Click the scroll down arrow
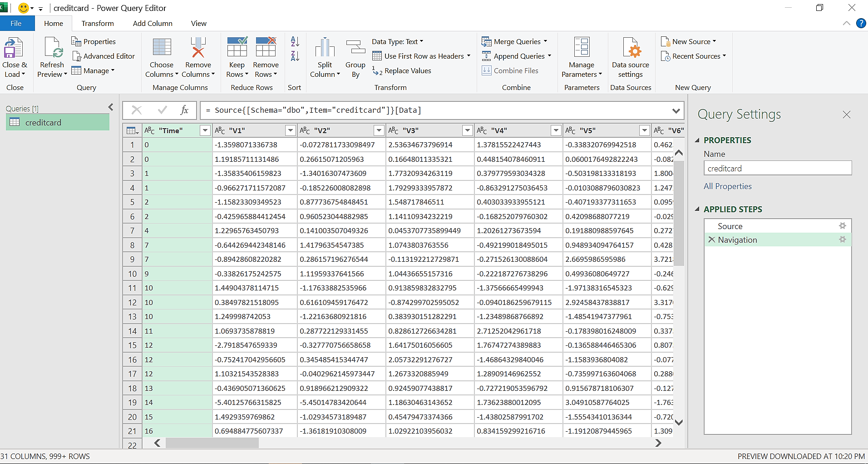The image size is (868, 464). pos(679,422)
